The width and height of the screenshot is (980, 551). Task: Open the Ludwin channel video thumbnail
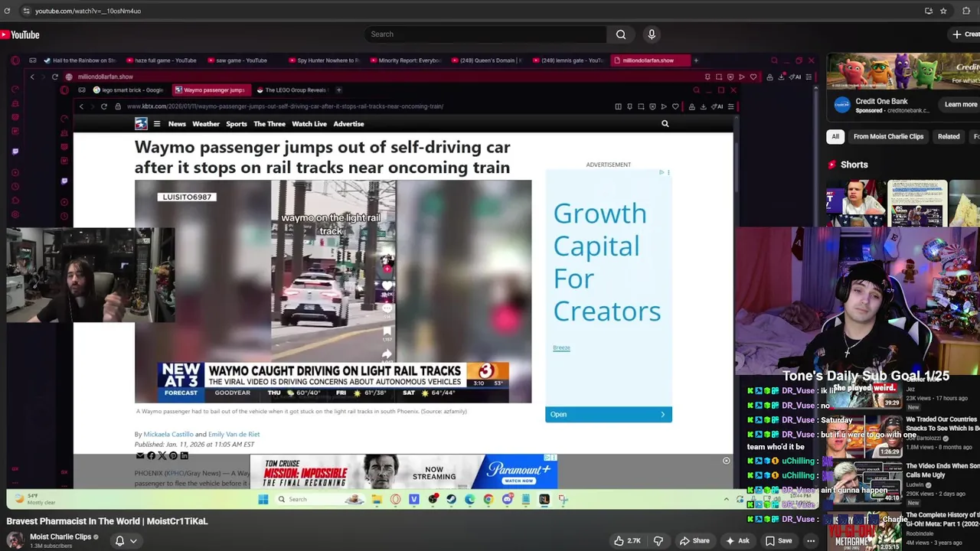tap(864, 481)
